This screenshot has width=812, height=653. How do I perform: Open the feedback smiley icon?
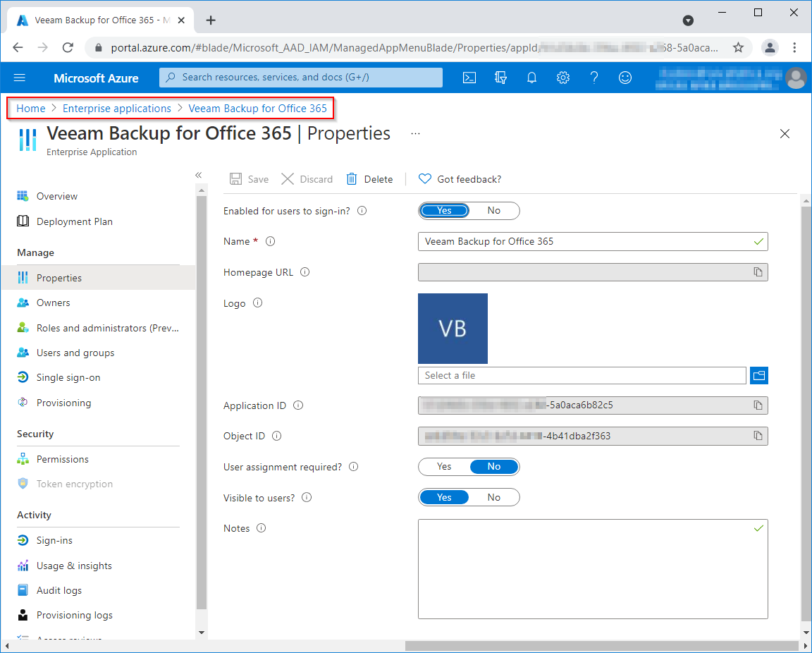coord(625,78)
